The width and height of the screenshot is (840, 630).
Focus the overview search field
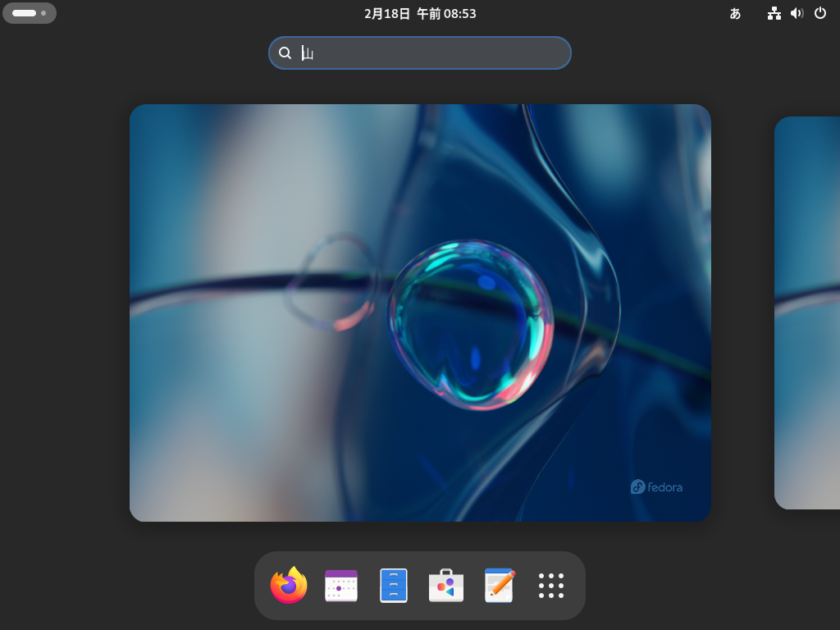(x=420, y=53)
